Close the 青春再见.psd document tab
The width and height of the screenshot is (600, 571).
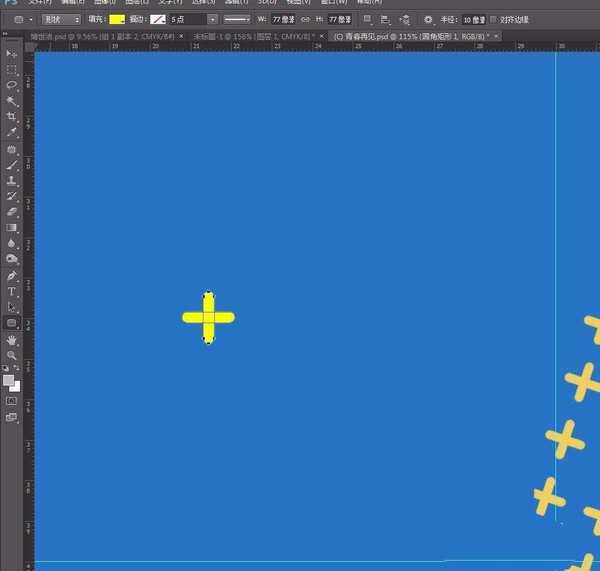click(x=496, y=36)
